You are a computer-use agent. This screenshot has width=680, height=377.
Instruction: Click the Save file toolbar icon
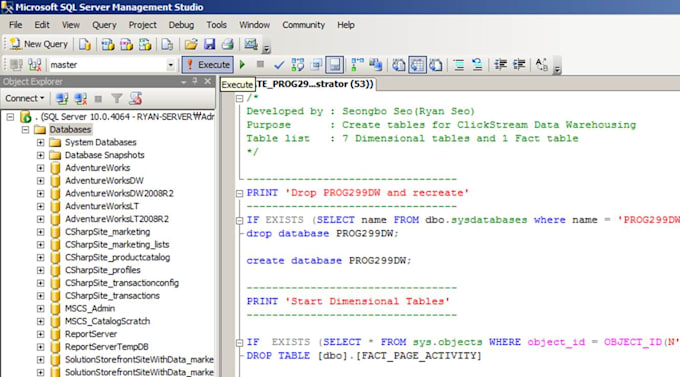pos(209,44)
